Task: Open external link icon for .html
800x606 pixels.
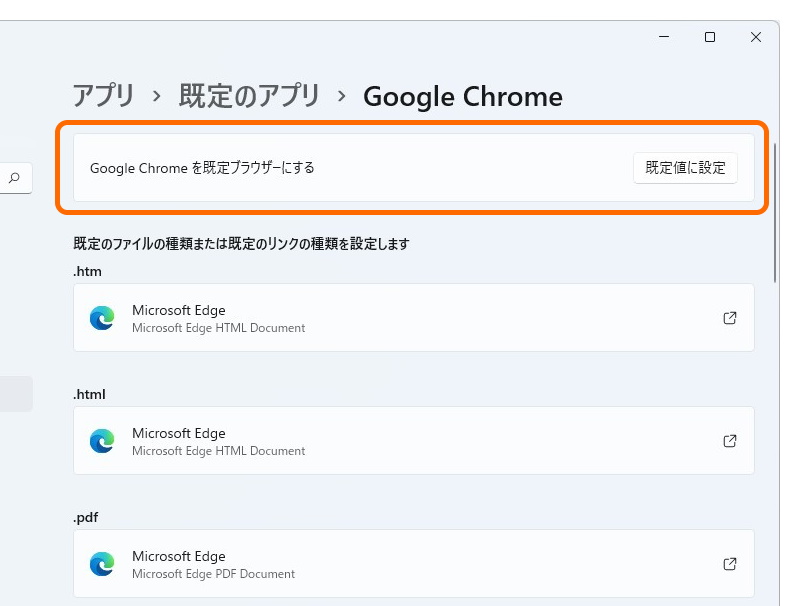Action: pos(730,441)
